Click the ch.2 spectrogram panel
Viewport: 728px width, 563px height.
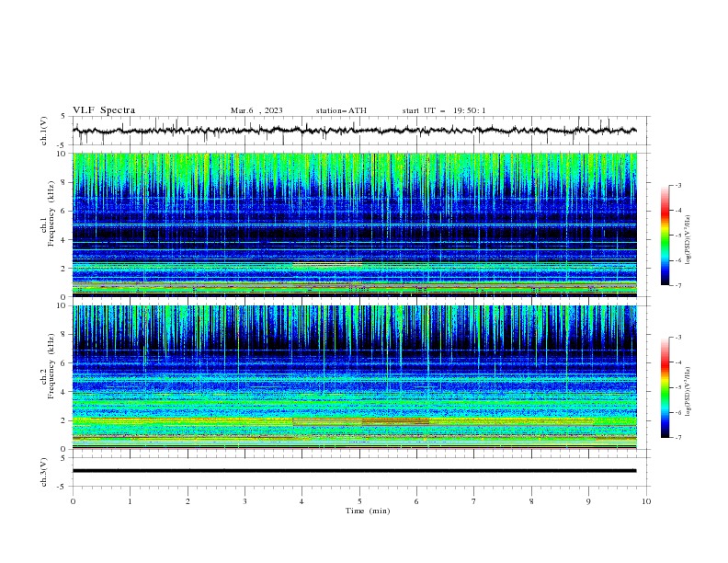(x=355, y=377)
